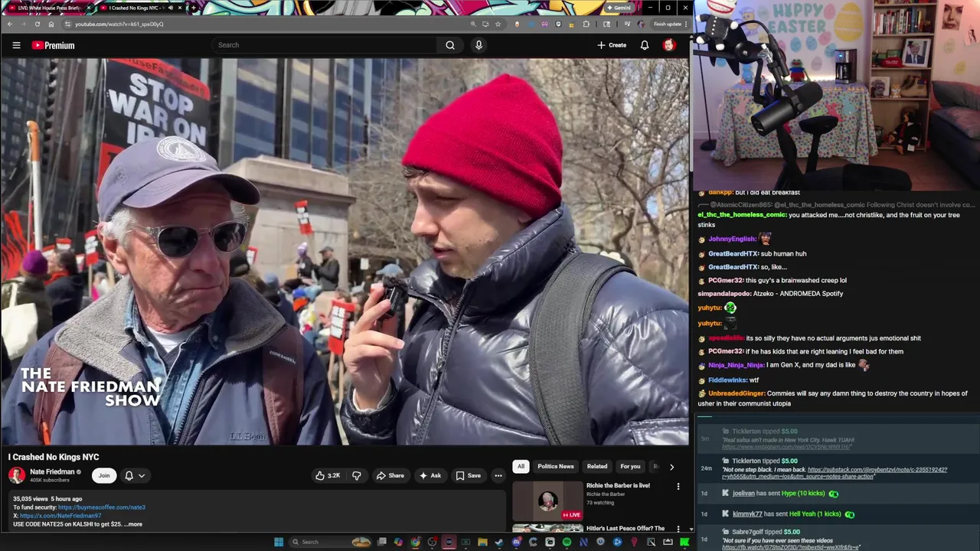Screen dimensions: 980x551
Task: Click the UnbreadedGinger username in chat
Action: coord(736,393)
